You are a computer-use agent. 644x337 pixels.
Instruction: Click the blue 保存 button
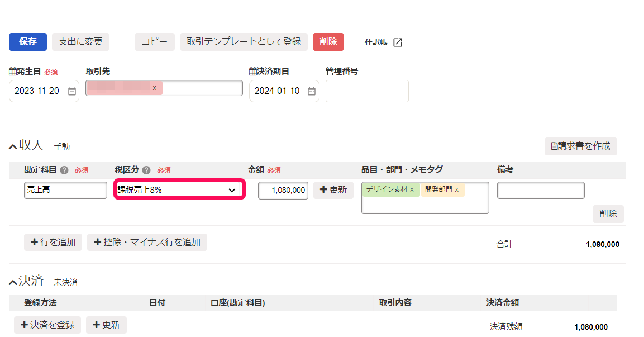coord(28,41)
